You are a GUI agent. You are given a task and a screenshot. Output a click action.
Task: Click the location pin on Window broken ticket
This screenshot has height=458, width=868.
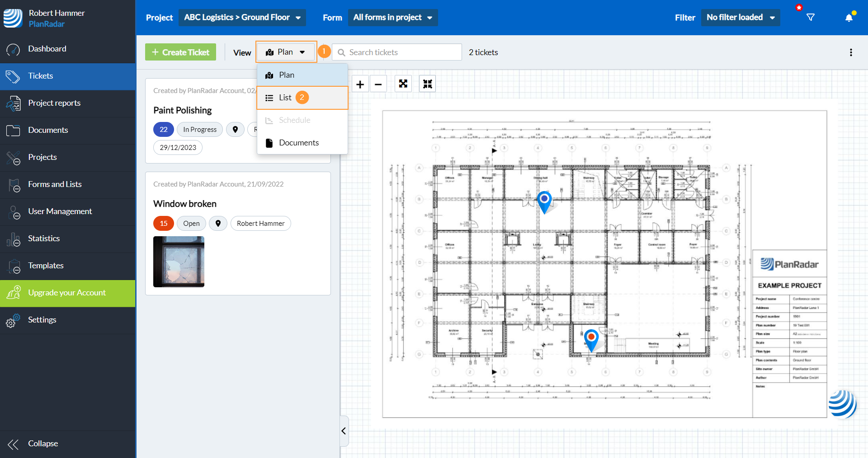(x=218, y=224)
